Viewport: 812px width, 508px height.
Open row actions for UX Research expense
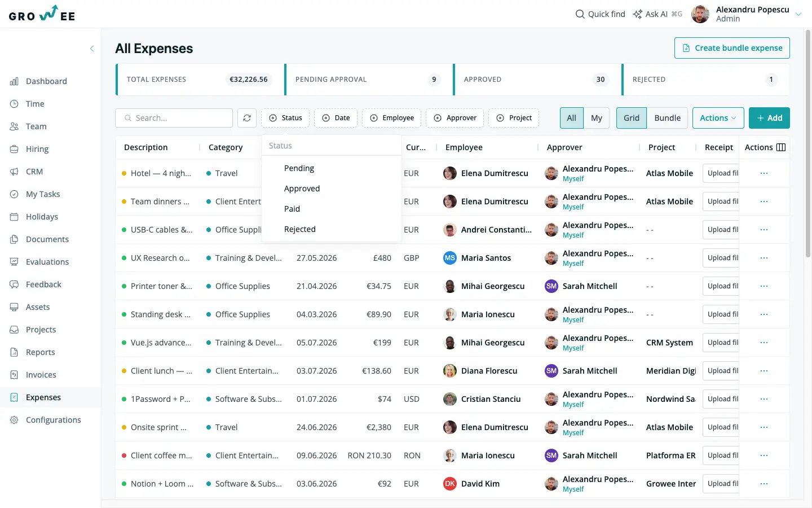[x=764, y=258]
